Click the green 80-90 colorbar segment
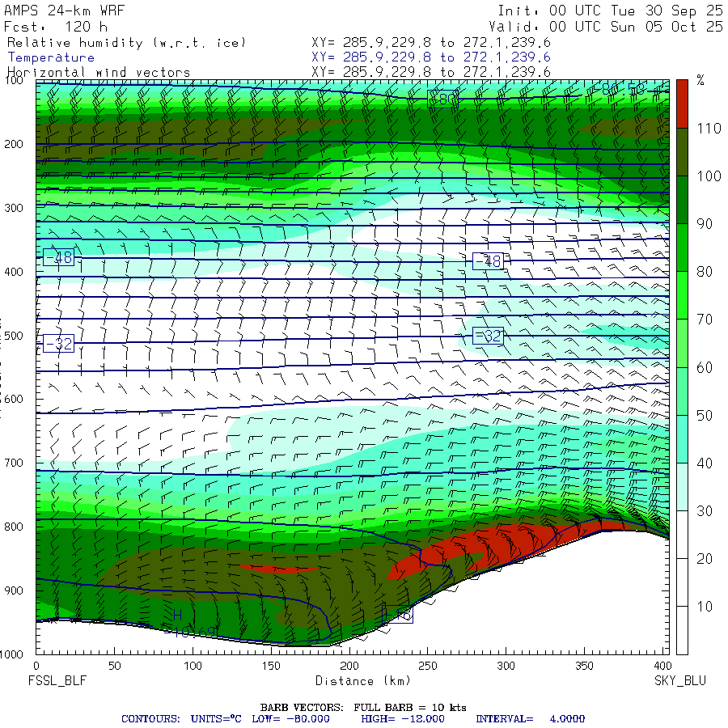The width and height of the screenshot is (728, 728). click(x=682, y=248)
